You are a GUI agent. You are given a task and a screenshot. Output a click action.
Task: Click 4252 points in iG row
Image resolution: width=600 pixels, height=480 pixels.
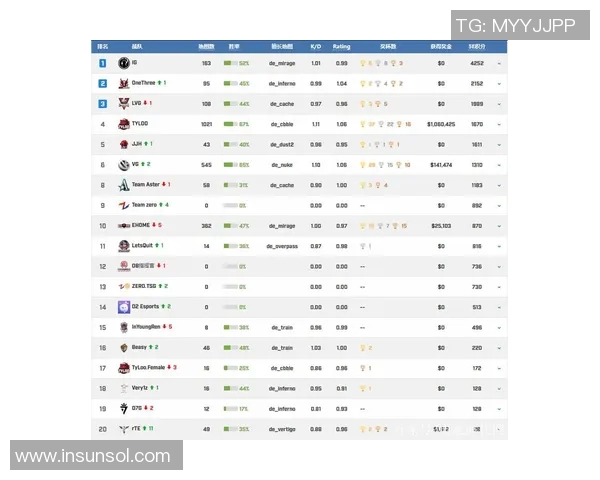pyautogui.click(x=477, y=63)
